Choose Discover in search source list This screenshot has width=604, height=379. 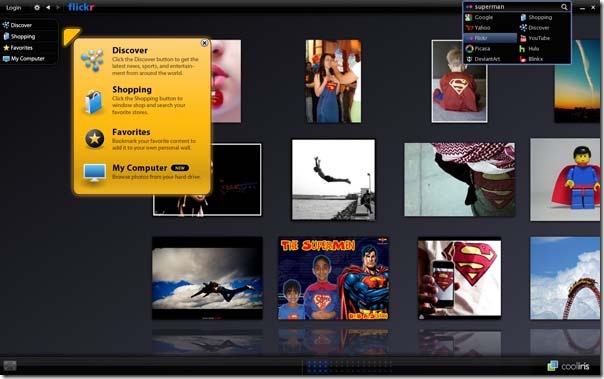click(x=544, y=28)
